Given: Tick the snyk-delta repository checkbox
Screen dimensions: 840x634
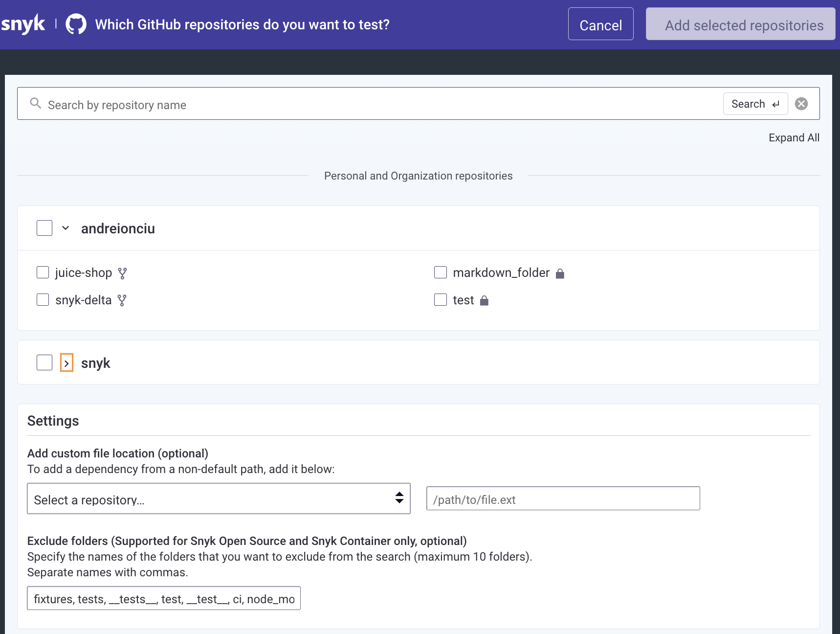Looking at the screenshot, I should [43, 300].
